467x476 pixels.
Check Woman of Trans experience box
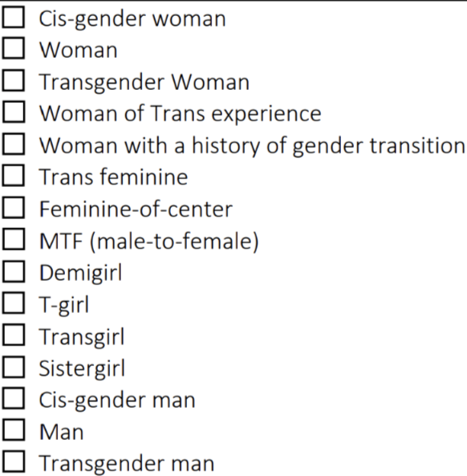click(x=14, y=112)
